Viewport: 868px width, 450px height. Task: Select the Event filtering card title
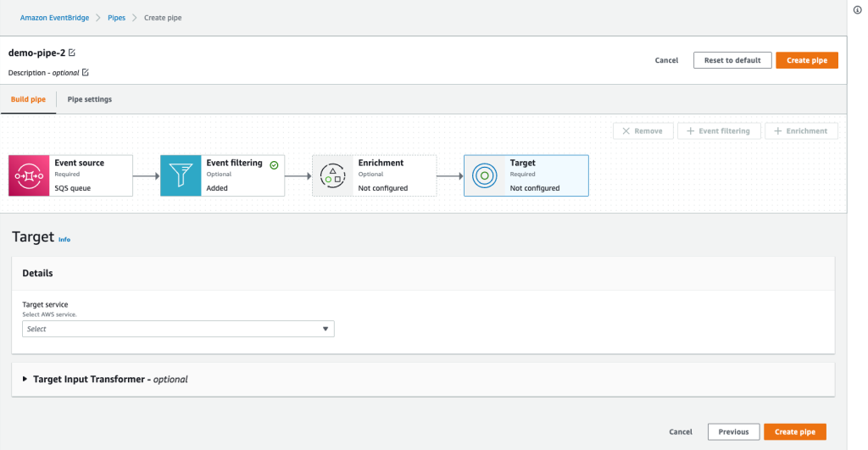coord(234,163)
